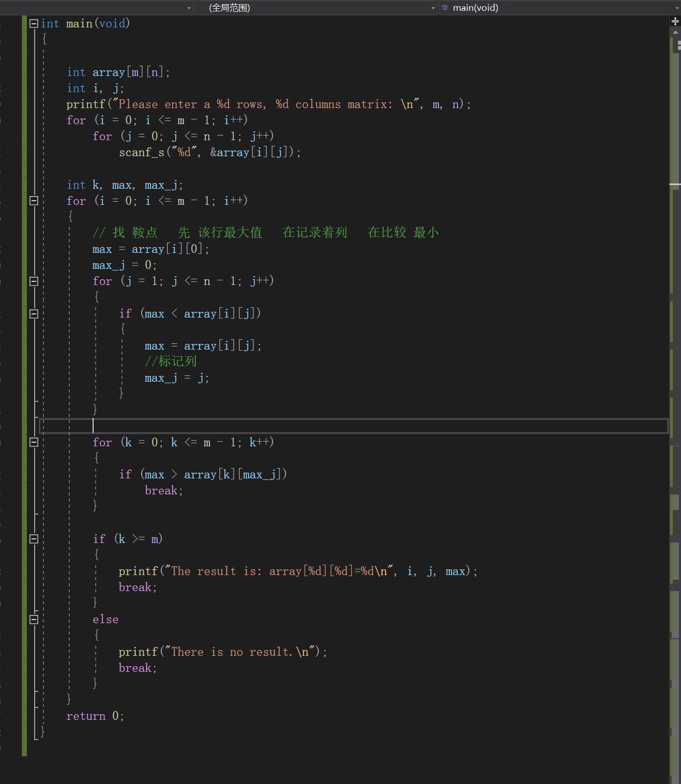Viewport: 681px width, 784px height.
Task: Click the '//标记列' comment
Action: [171, 361]
